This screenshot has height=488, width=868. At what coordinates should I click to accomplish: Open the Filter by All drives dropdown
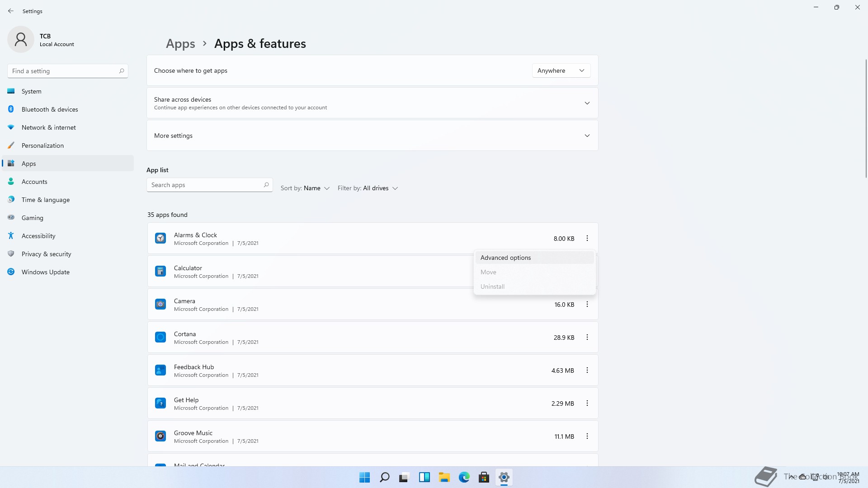point(368,188)
